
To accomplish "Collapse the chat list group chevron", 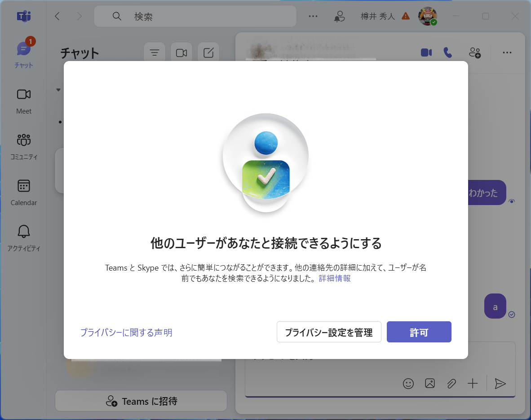I will (x=58, y=89).
